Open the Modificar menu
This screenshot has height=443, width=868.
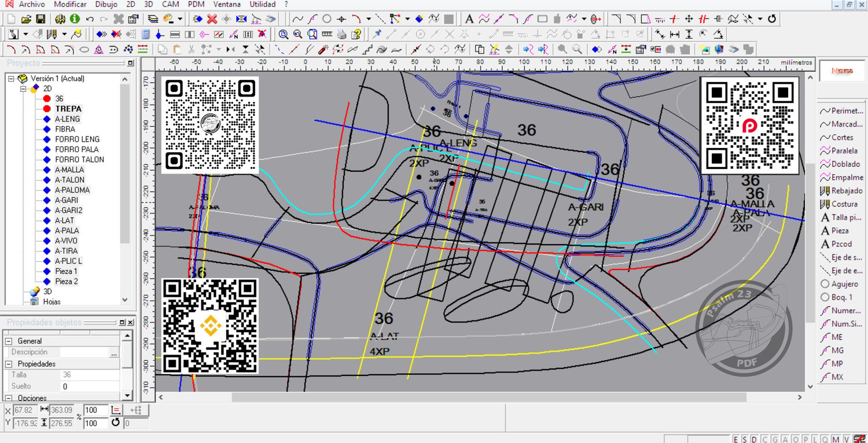70,5
